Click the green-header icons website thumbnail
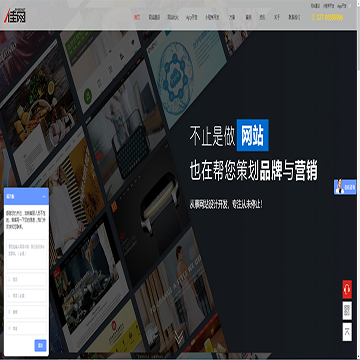The image size is (360, 360). click(x=103, y=67)
